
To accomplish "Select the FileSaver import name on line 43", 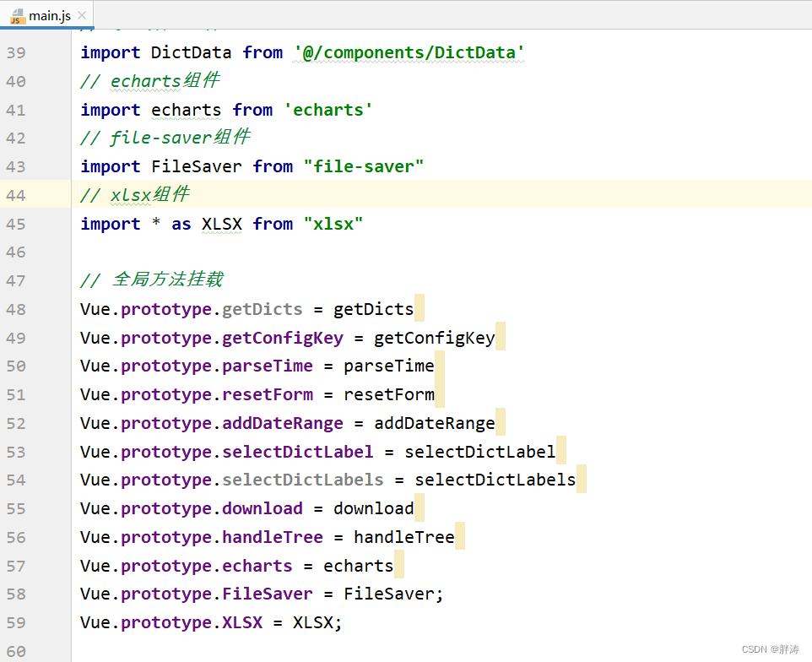I will [197, 165].
